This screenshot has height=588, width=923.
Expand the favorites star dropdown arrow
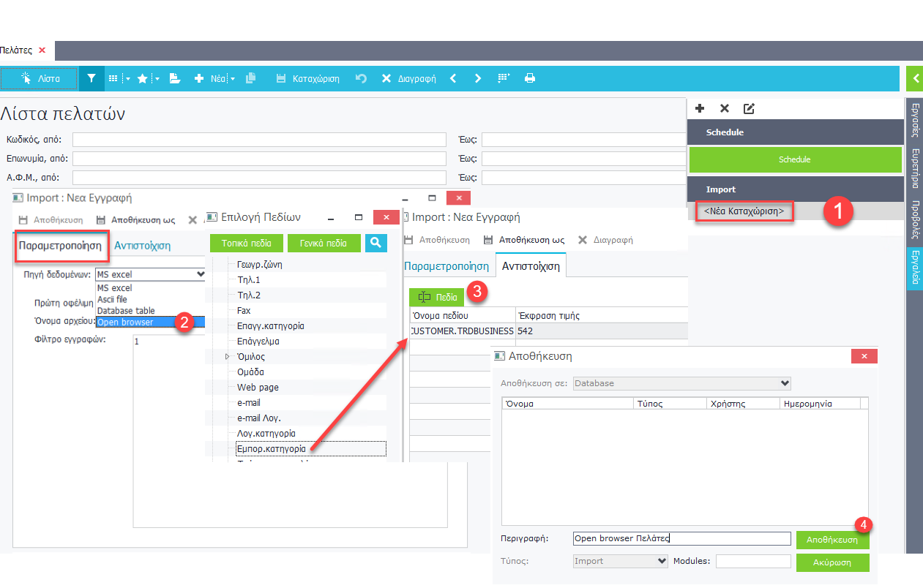pos(157,78)
